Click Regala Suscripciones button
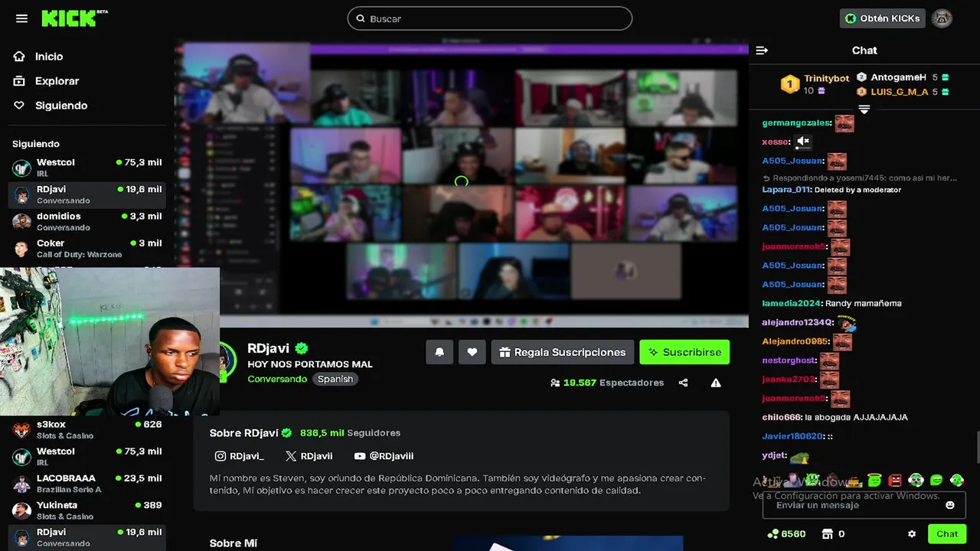The image size is (980, 551). coord(562,352)
